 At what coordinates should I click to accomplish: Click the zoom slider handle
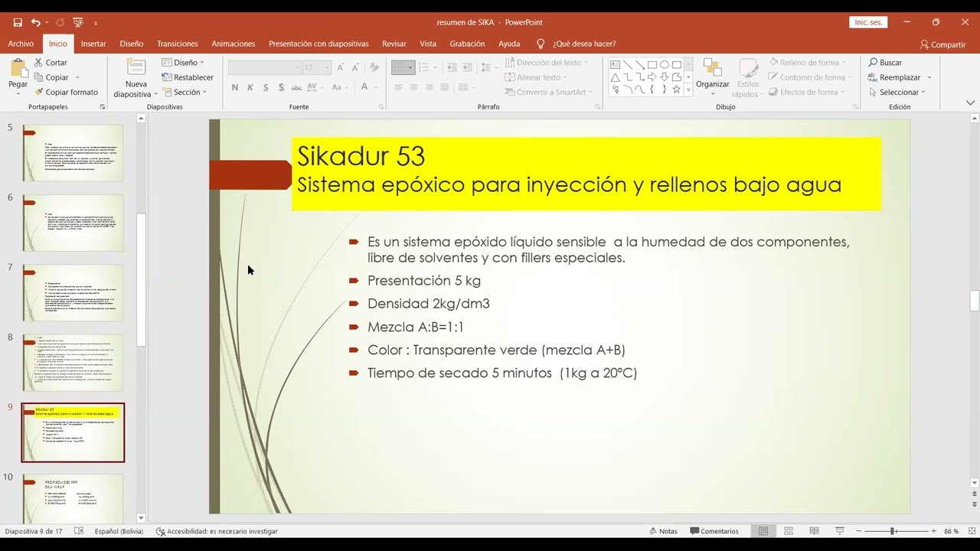pos(893,531)
